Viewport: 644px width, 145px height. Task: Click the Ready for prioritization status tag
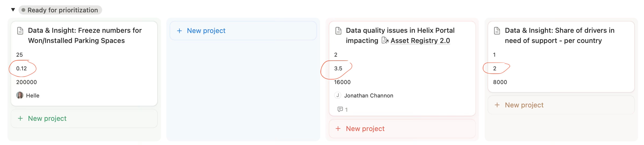[60, 10]
